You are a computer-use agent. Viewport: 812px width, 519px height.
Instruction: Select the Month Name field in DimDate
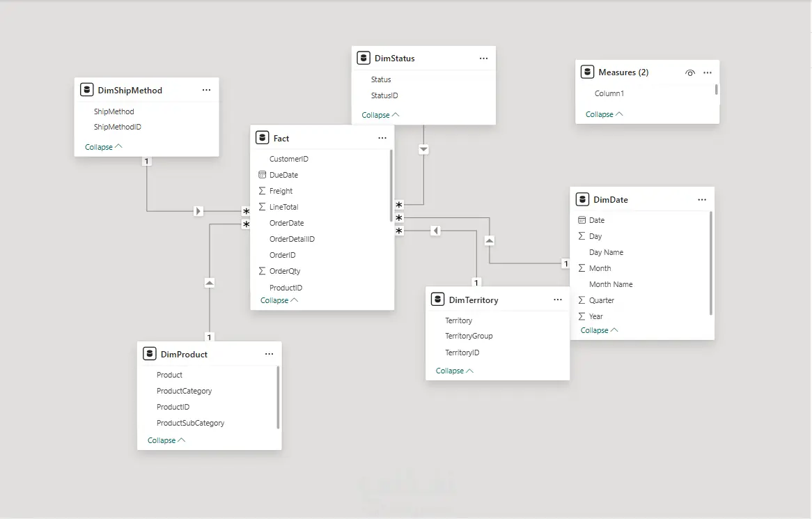click(x=610, y=284)
